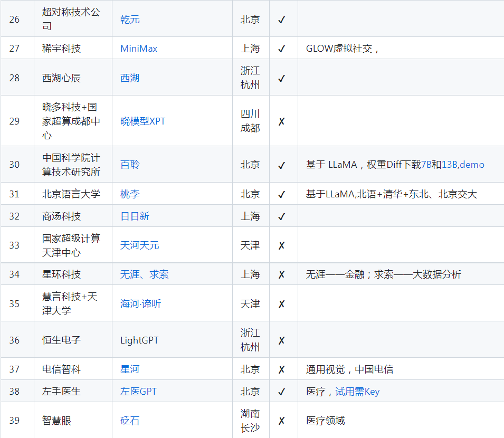504x438 pixels.
Task: Open the MiniMax link
Action: [139, 49]
